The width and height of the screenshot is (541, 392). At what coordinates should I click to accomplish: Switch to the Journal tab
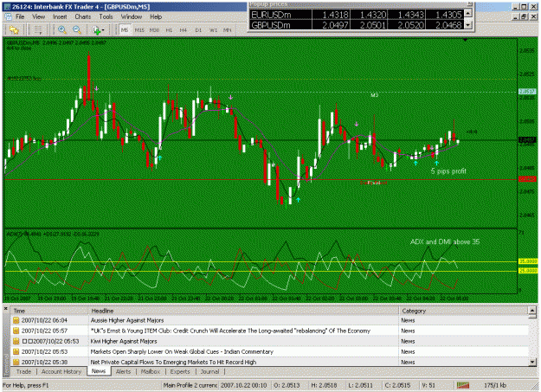[209, 371]
